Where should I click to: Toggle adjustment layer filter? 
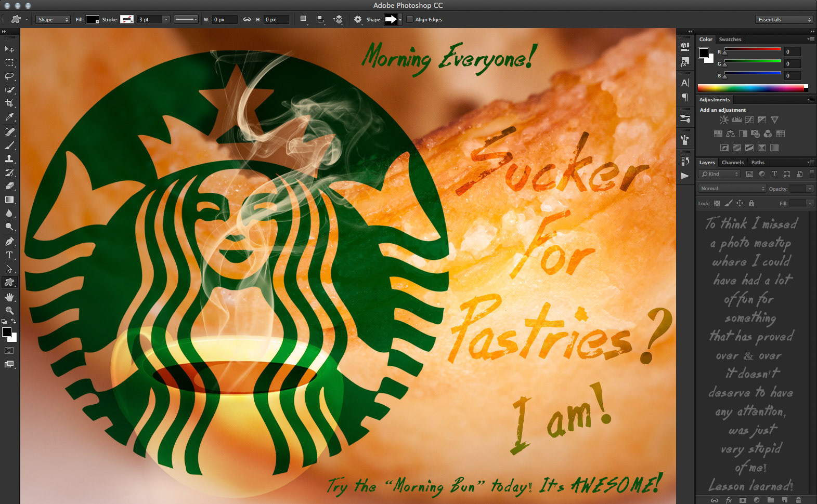coord(762,174)
